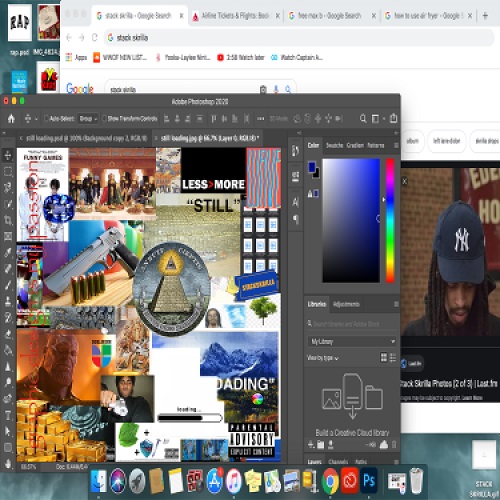Open the Auto-Select Group dropdown

pos(88,119)
